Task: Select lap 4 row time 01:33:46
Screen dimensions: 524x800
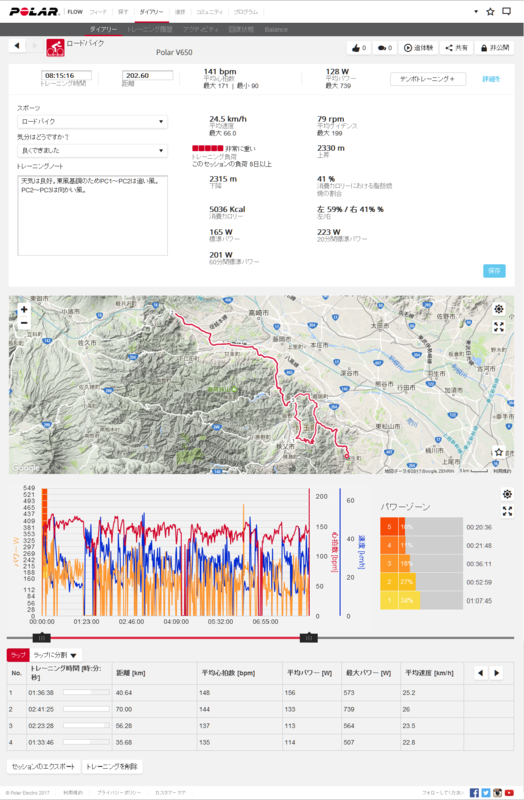Action: click(41, 742)
